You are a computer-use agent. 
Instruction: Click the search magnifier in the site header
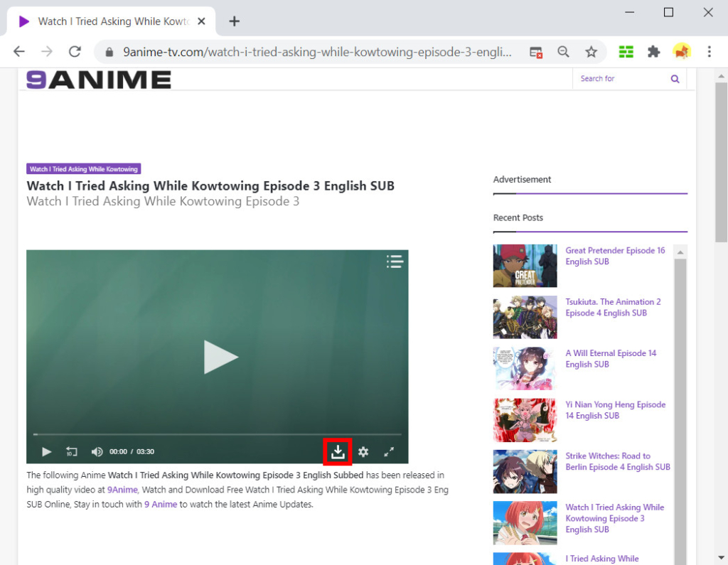[674, 79]
